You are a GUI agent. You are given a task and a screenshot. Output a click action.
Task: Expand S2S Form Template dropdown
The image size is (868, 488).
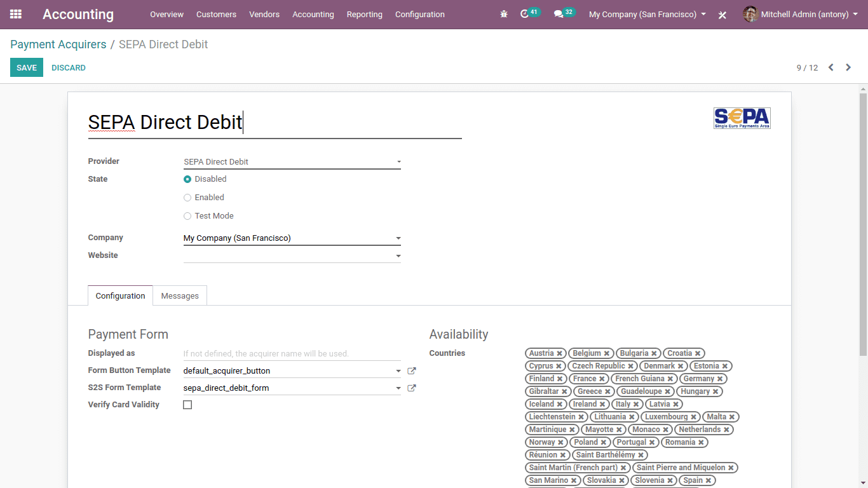pyautogui.click(x=398, y=388)
